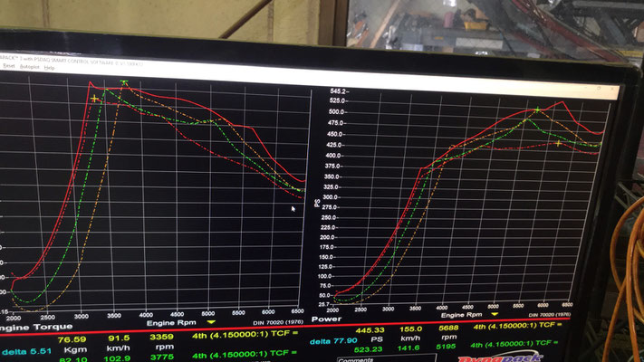This screenshot has width=644, height=362.
Task: Click green speed value 141.6
Action: tap(409, 348)
